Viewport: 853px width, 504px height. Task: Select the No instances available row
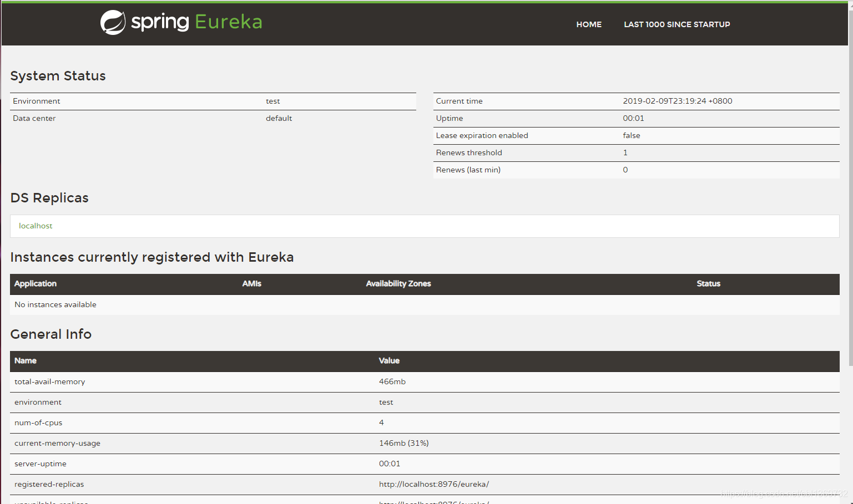[55, 304]
